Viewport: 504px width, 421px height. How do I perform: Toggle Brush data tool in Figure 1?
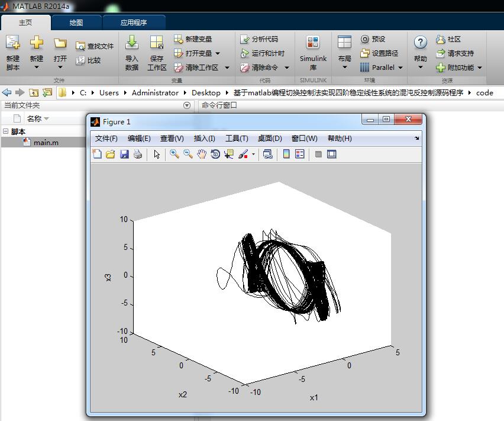pyautogui.click(x=243, y=154)
